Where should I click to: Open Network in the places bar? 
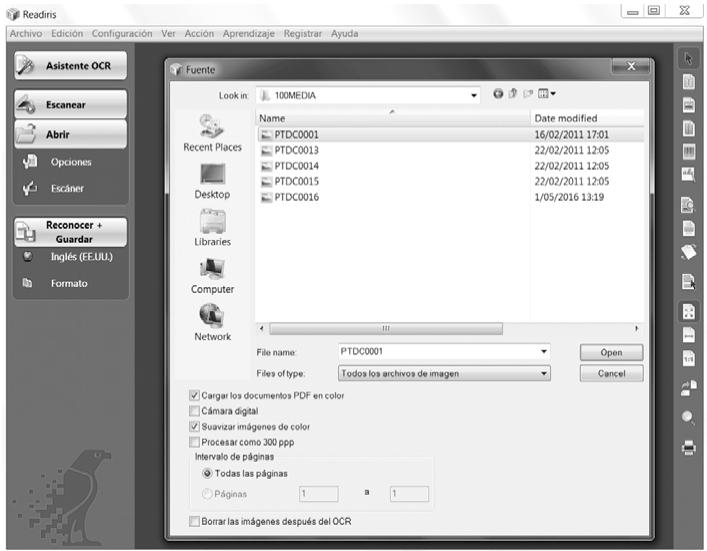coord(212,323)
